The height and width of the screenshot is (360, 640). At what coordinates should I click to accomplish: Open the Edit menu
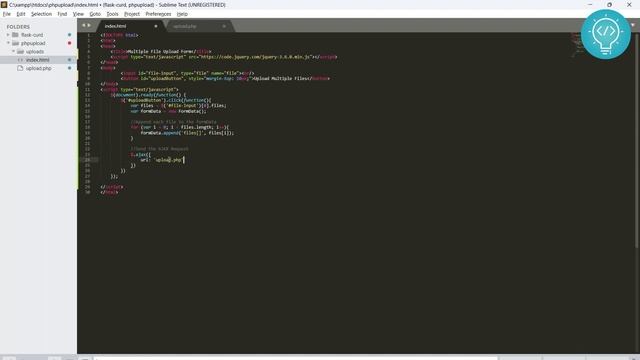click(21, 14)
